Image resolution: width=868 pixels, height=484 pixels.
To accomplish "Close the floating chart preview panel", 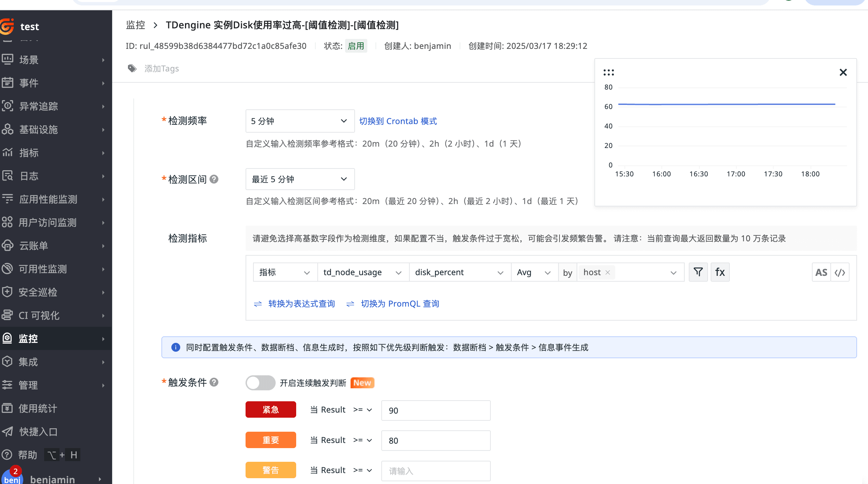I will click(x=843, y=72).
